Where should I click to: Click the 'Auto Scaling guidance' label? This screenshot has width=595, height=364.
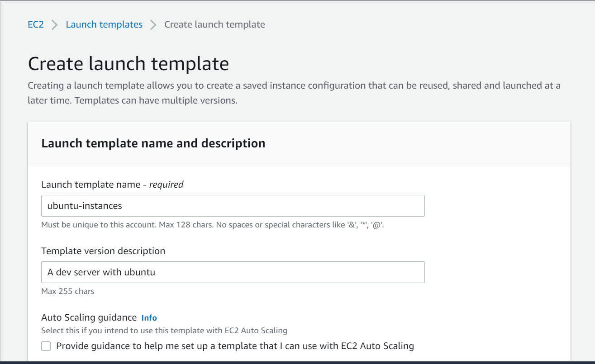pos(89,317)
